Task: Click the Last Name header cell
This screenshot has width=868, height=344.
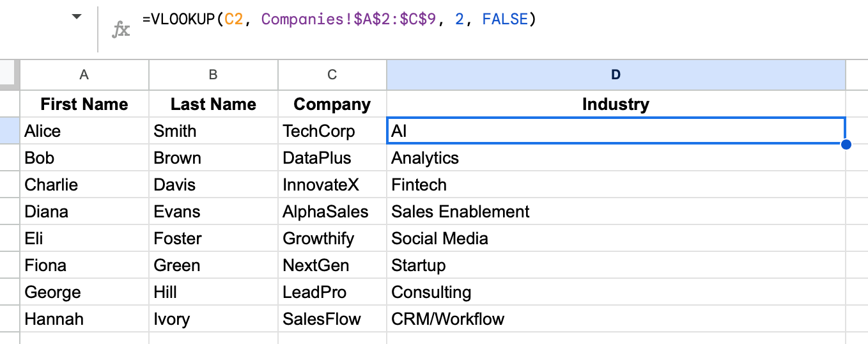Action: point(213,104)
